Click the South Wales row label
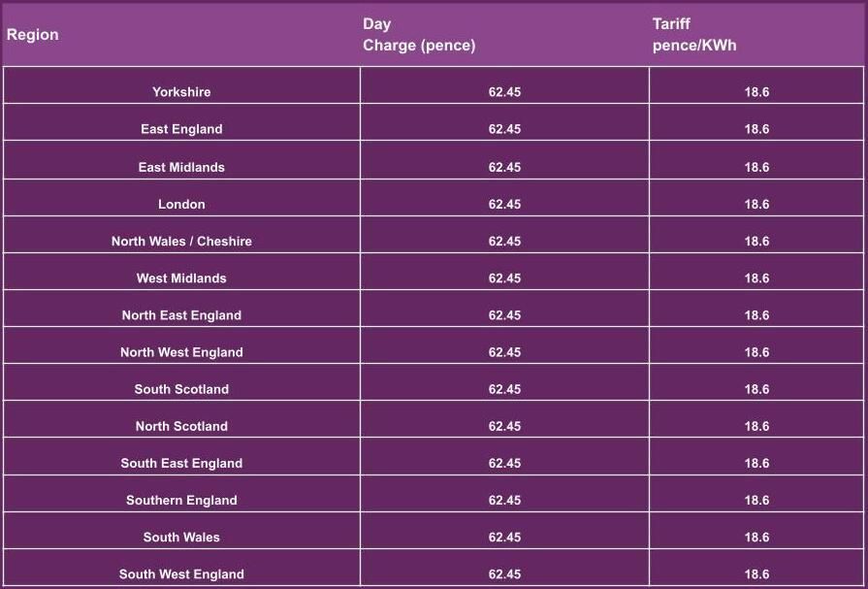This screenshot has height=589, width=868. [181, 537]
